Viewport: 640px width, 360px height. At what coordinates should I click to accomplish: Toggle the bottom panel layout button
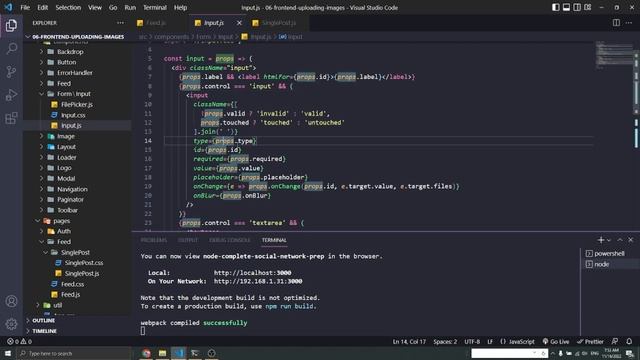click(x=566, y=7)
